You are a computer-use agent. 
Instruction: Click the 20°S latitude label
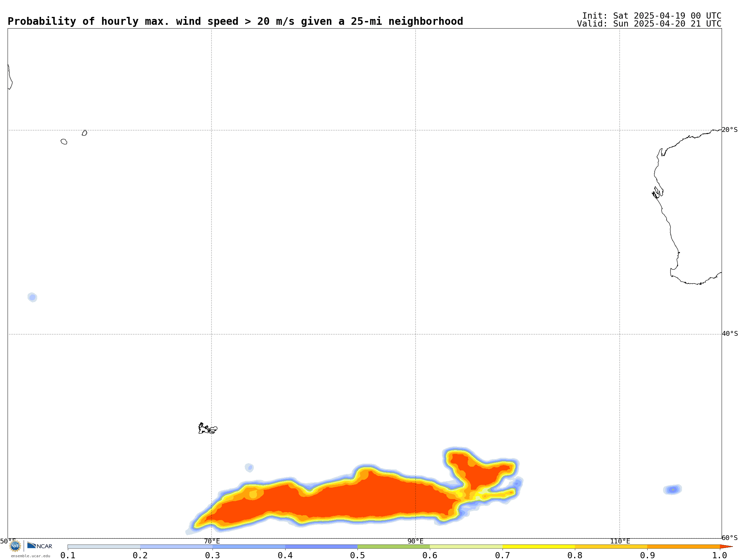click(730, 130)
